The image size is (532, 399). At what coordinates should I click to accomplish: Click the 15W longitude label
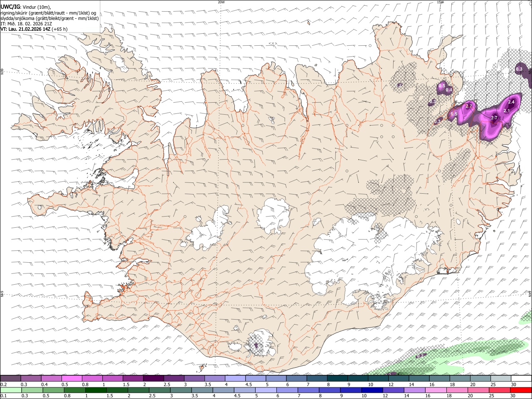coord(440,2)
